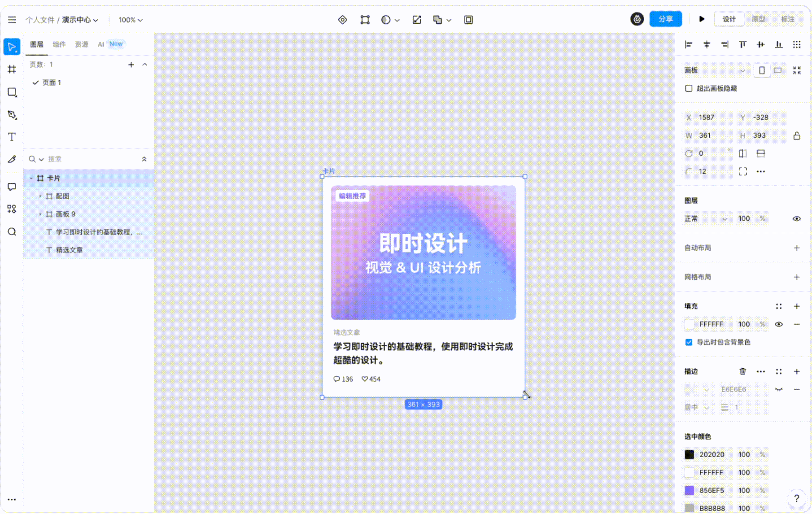Viewport: 812px width, 514px height.
Task: Select the Pencil tool
Action: pos(12,159)
